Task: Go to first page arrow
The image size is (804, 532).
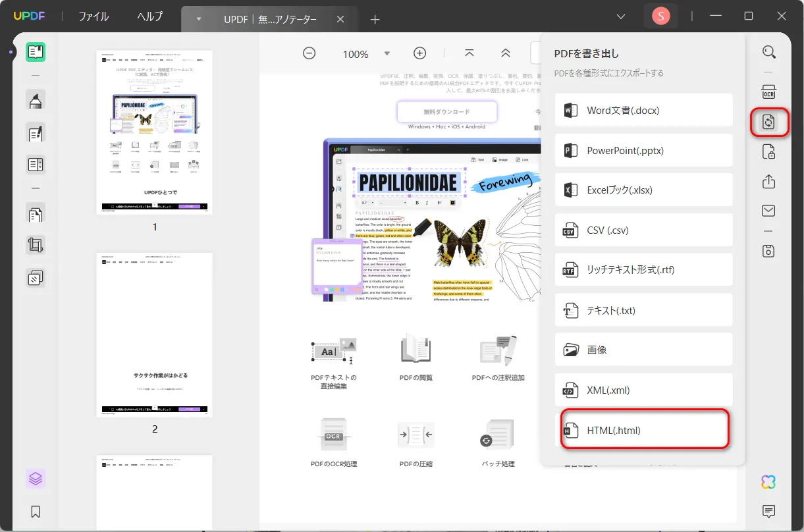Action: (x=469, y=53)
